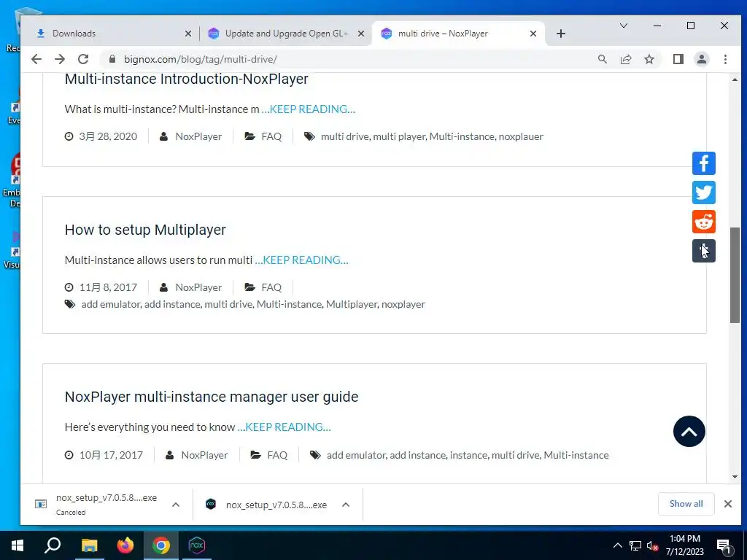Close the Downloads tab
The width and height of the screenshot is (747, 560).
click(188, 34)
